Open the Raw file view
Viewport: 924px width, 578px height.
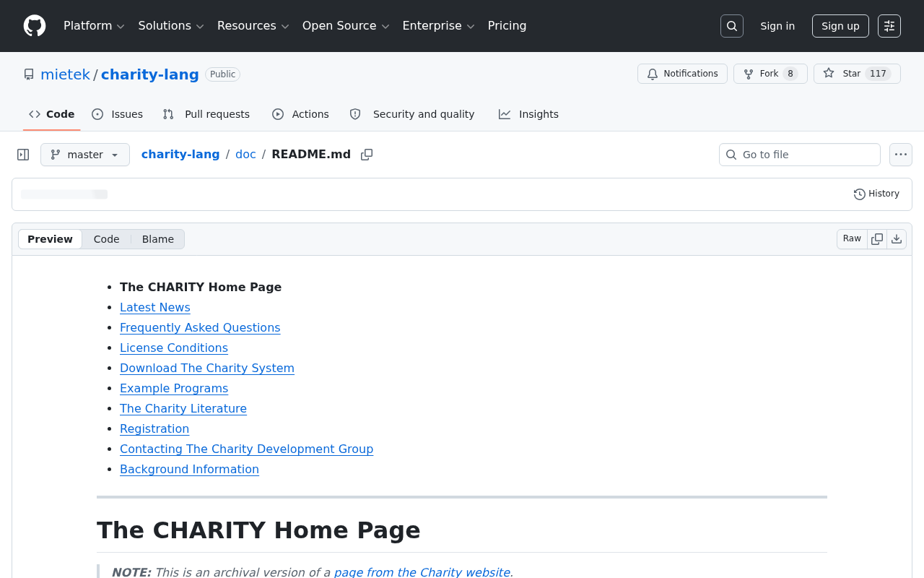(852, 239)
